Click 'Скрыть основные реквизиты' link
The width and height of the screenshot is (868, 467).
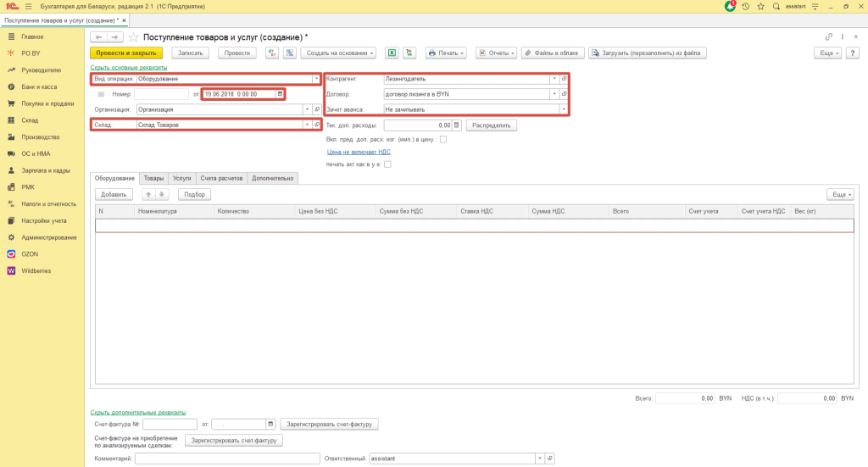coord(129,68)
